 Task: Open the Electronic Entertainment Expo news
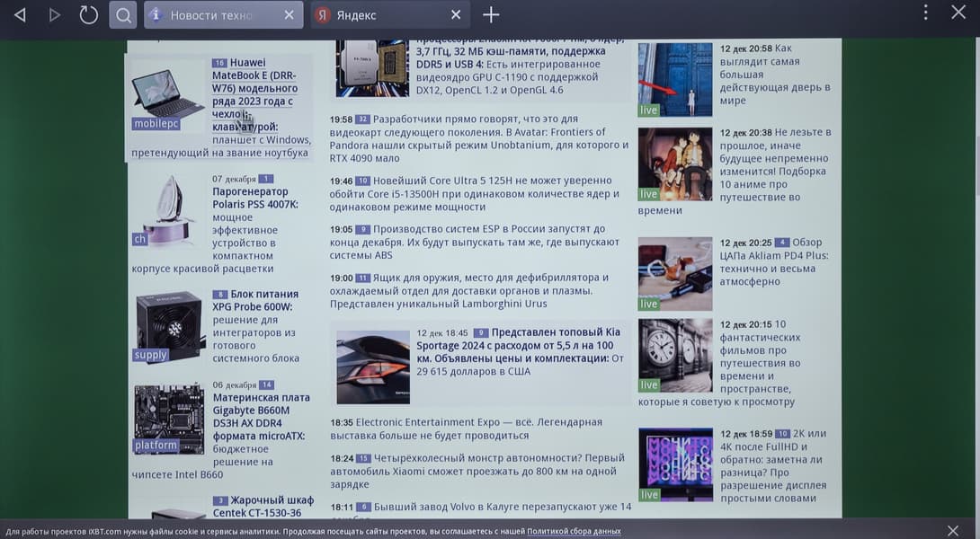467,429
